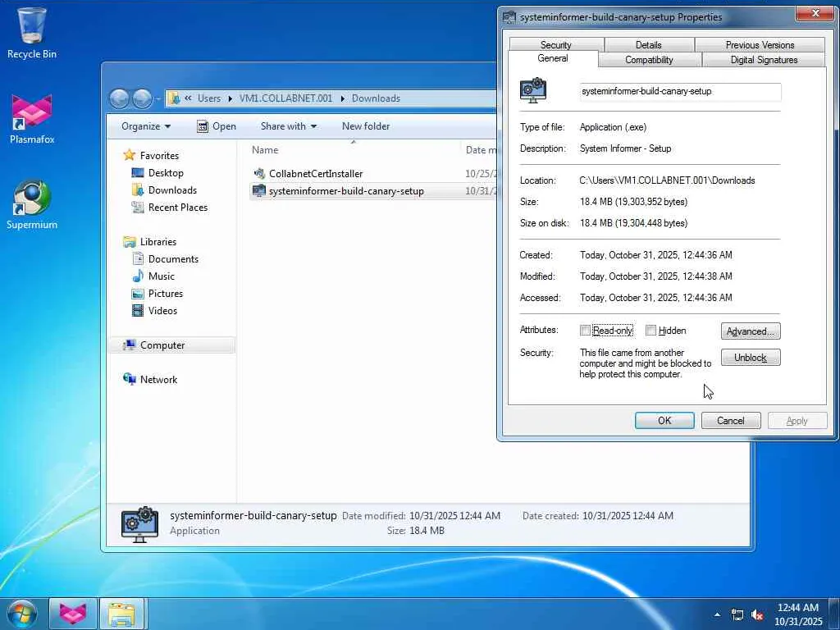Viewport: 840px width, 630px height.
Task: Click the large details pane file icon
Action: pos(139,524)
